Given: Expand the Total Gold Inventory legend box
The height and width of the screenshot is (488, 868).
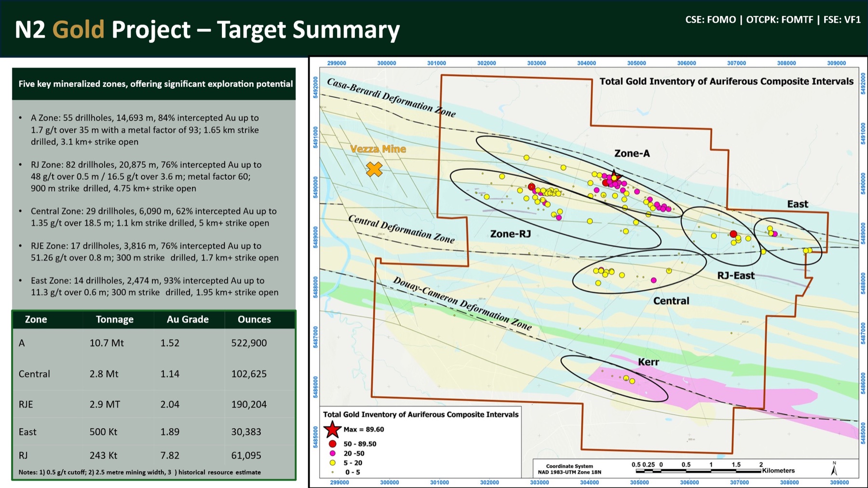Looking at the screenshot, I should 420,414.
